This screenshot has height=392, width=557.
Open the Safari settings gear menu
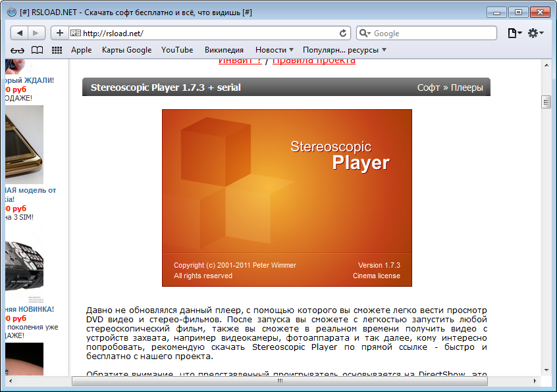[535, 33]
